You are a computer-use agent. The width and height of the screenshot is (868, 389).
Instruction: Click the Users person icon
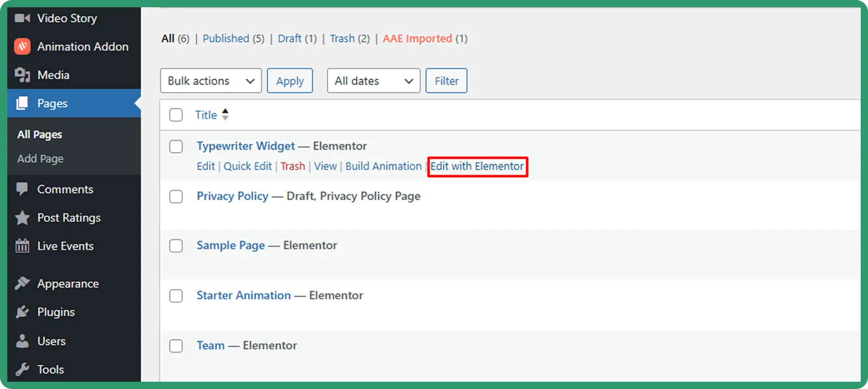[x=22, y=341]
